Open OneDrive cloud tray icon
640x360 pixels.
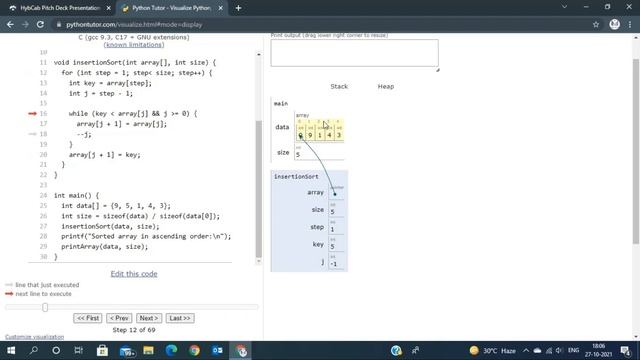[537, 351]
